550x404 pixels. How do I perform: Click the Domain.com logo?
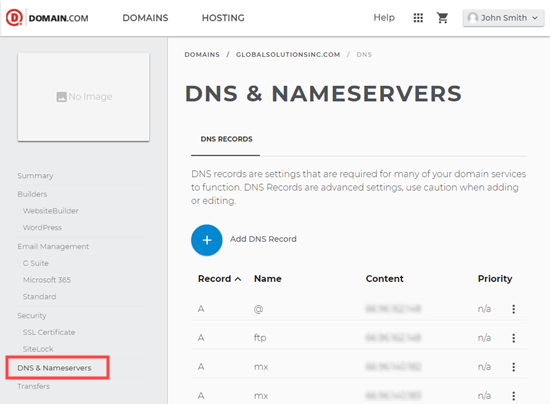(47, 18)
